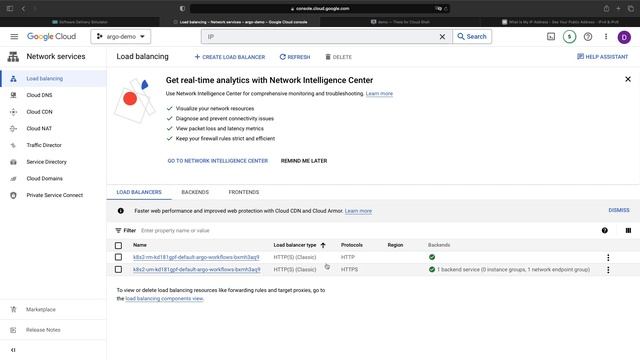Open Learn more link about Cloud CDN
Viewport: 640px width, 360px height.
tap(358, 211)
